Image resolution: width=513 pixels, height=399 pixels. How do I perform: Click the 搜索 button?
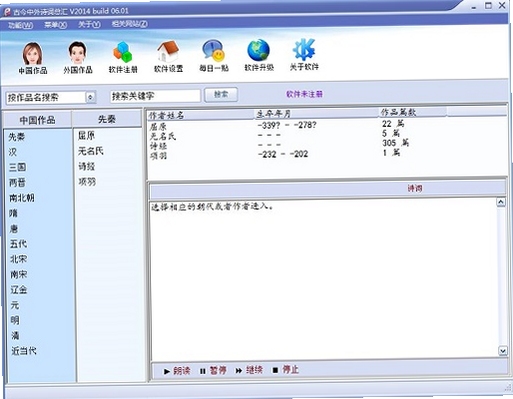pyautogui.click(x=221, y=95)
